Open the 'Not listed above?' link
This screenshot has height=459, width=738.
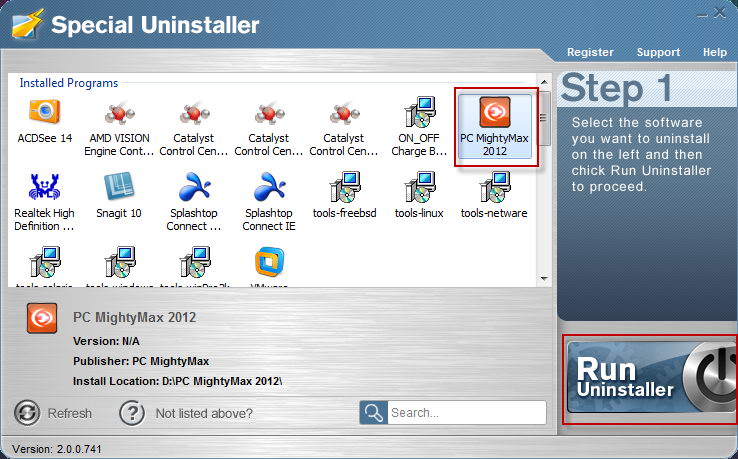click(204, 413)
